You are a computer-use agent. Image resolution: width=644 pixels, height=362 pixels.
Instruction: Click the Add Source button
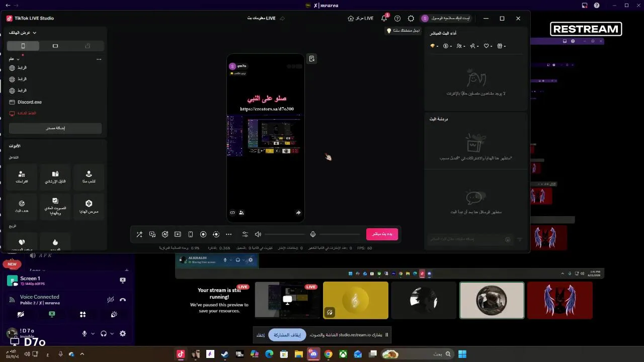pyautogui.click(x=55, y=128)
